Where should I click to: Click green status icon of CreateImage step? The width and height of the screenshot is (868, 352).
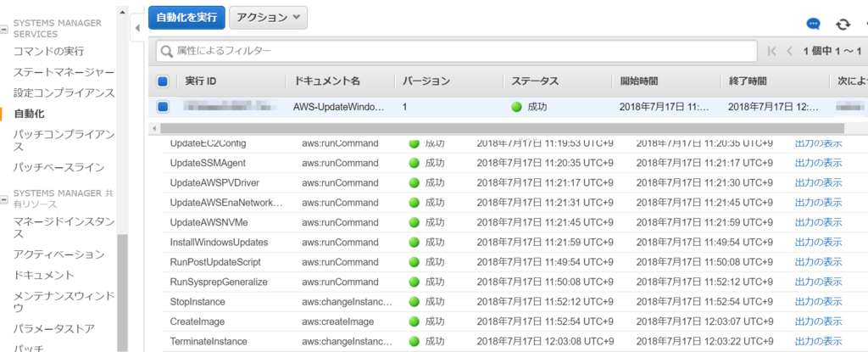414,321
